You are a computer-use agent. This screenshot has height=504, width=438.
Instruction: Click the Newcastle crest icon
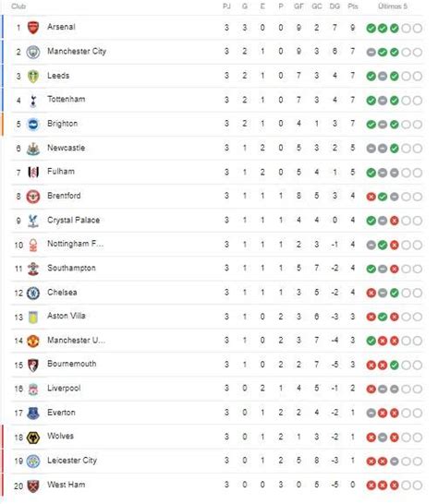[x=33, y=149]
